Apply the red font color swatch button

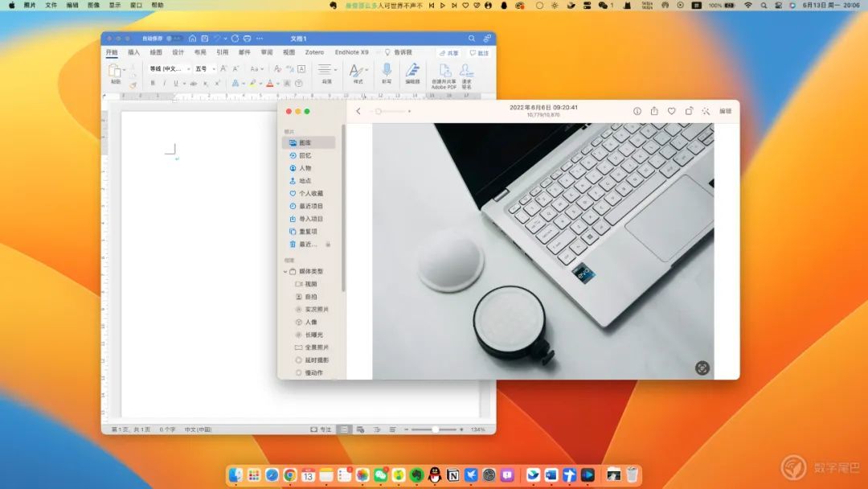point(269,84)
